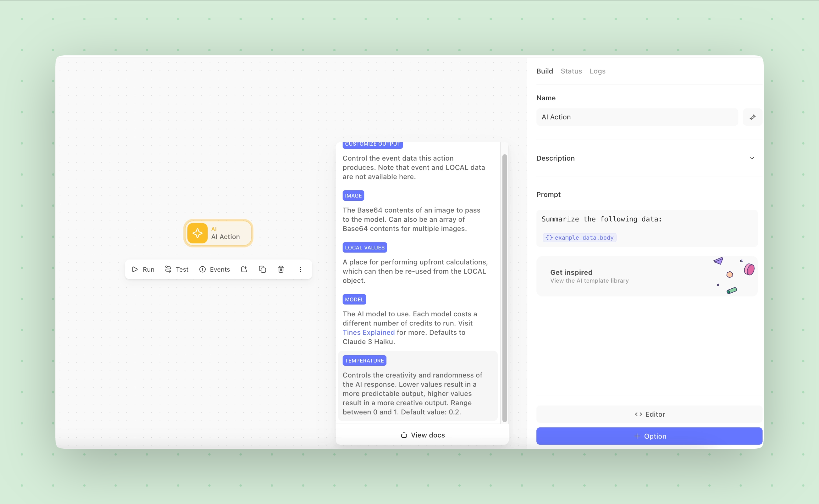The width and height of the screenshot is (819, 504).
Task: Open the three-dot more options menu
Action: pos(300,269)
